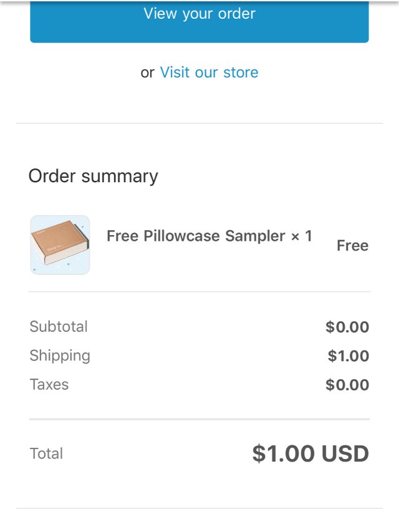Image resolution: width=399 pixels, height=532 pixels.
Task: Click the Subtotal label
Action: click(x=59, y=326)
